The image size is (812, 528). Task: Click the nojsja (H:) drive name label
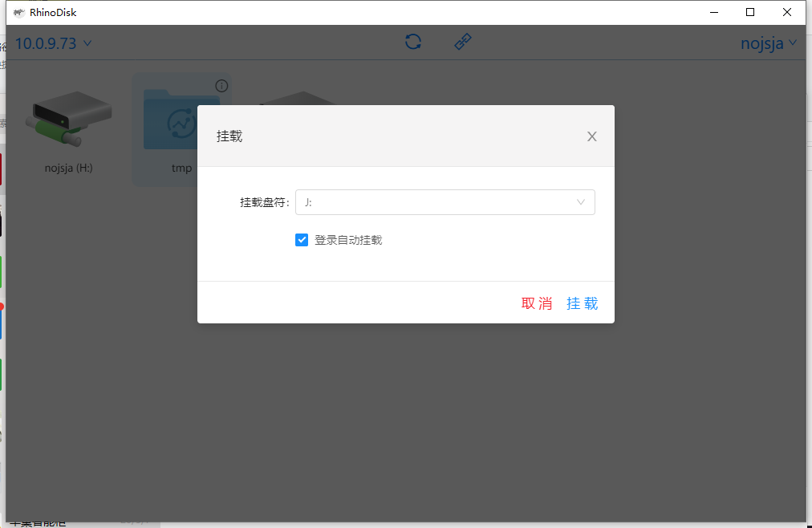[69, 169]
